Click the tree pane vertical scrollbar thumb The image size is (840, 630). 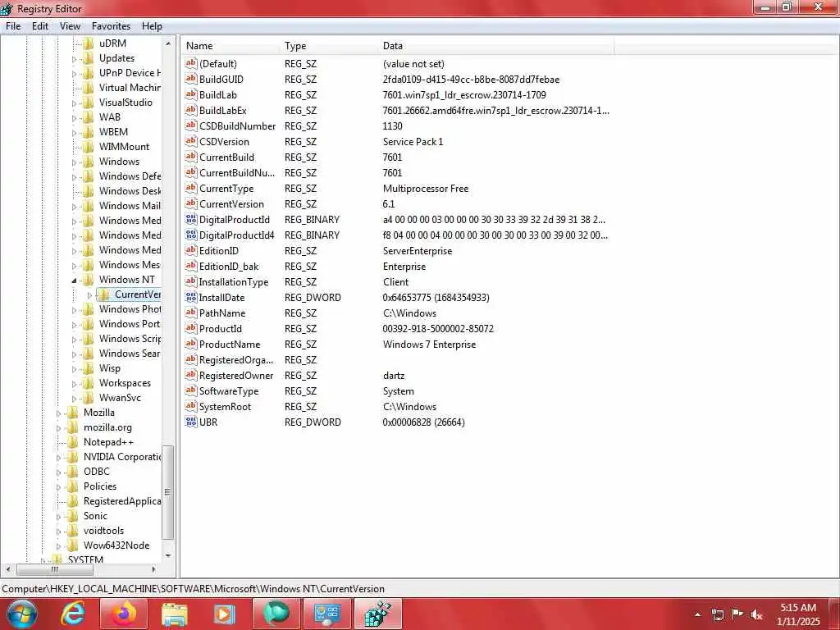coord(167,492)
